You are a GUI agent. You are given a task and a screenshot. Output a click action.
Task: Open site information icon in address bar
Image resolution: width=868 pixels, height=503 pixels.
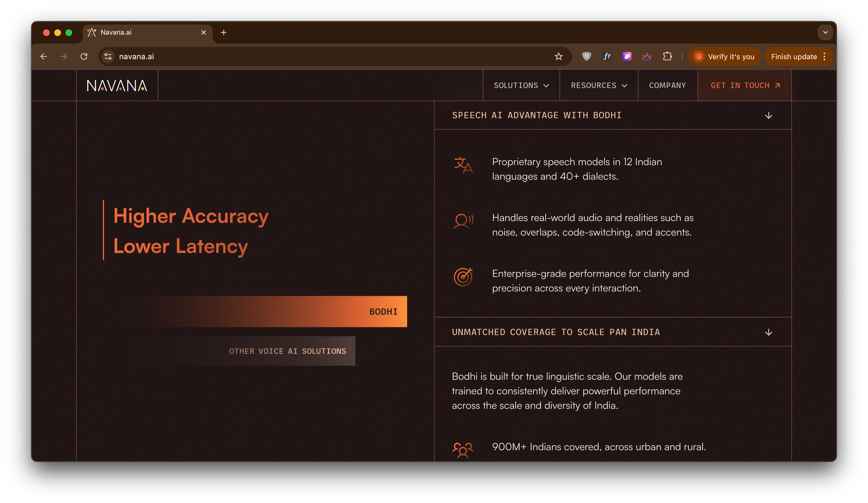pyautogui.click(x=108, y=56)
